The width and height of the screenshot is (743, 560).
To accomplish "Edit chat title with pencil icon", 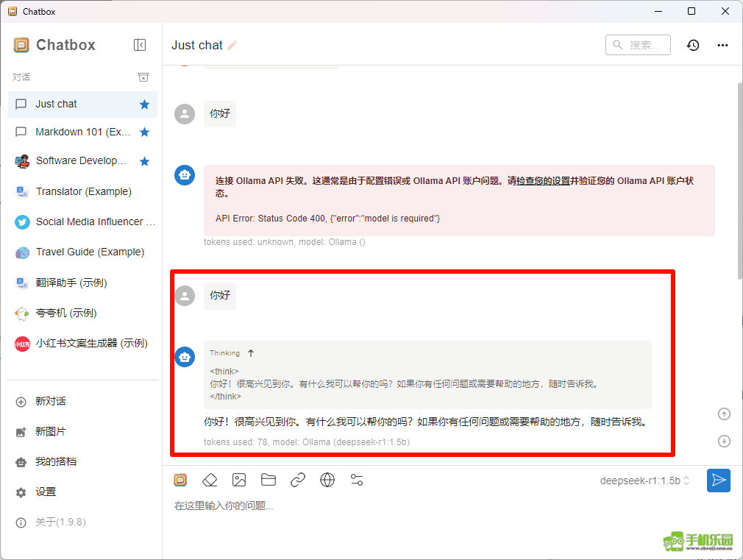I will [x=232, y=46].
